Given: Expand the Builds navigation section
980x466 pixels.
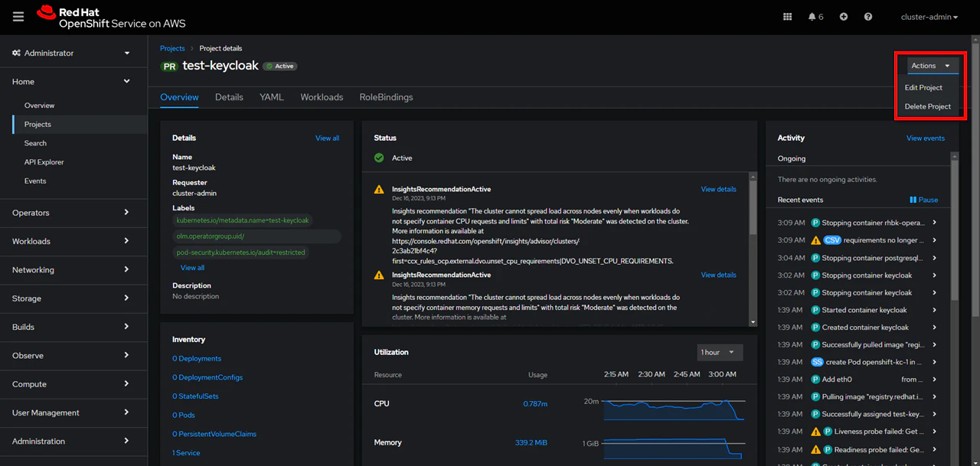Looking at the screenshot, I should click(x=73, y=327).
